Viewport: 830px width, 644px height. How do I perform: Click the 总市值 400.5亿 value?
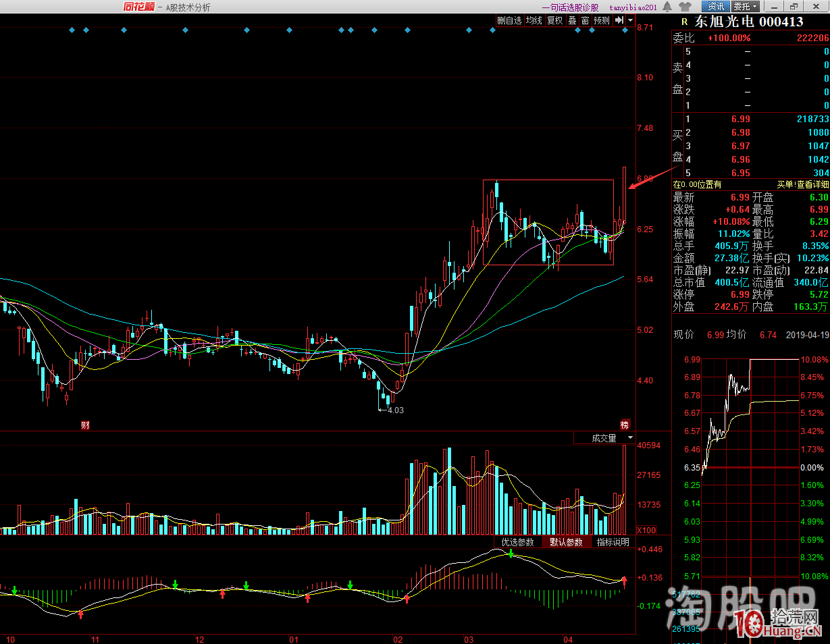pos(732,283)
